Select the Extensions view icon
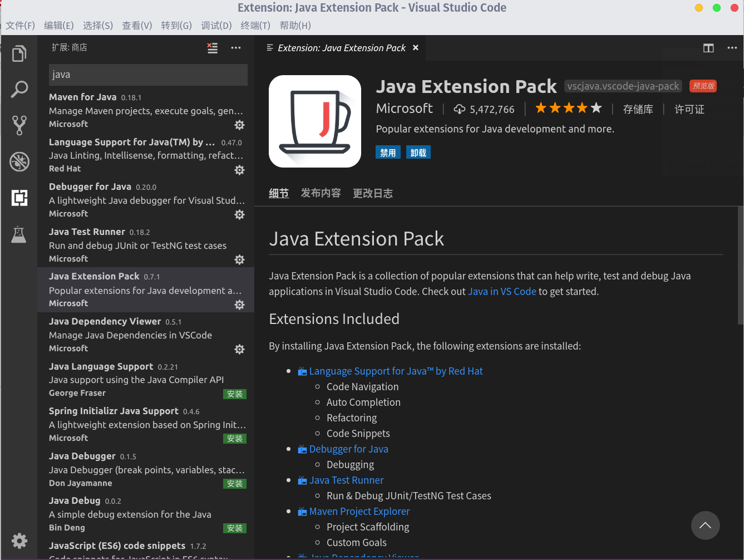The height and width of the screenshot is (560, 744). tap(19, 198)
